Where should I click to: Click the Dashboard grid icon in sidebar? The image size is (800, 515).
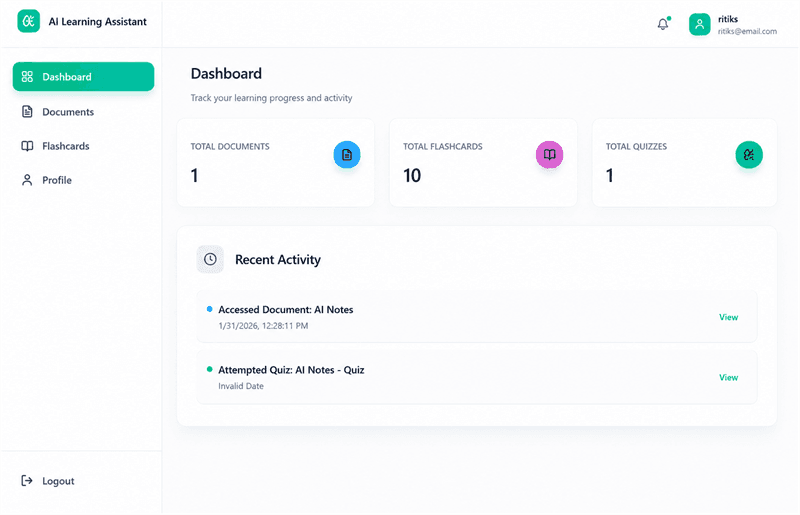[x=27, y=77]
